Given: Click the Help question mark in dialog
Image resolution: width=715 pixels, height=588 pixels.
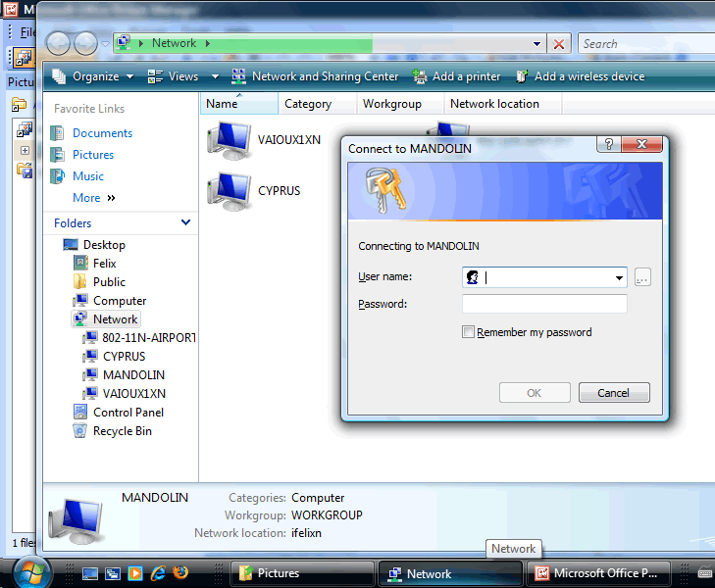Looking at the screenshot, I should (609, 145).
